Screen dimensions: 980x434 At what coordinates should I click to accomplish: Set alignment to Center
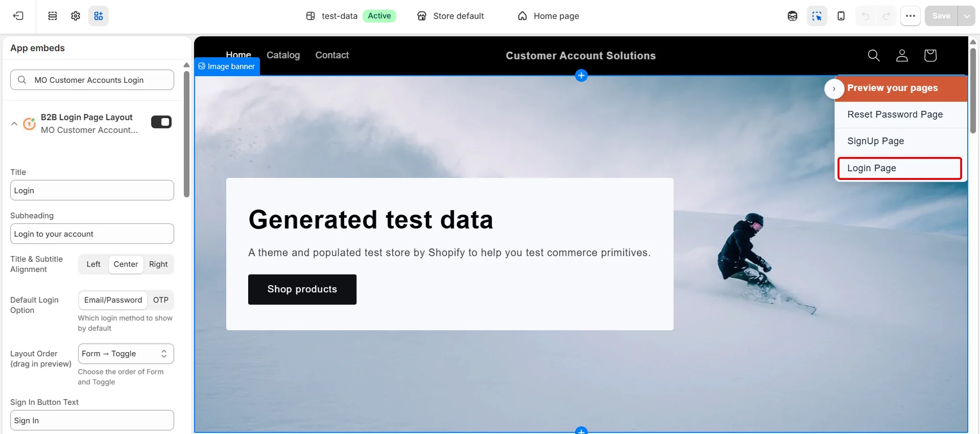126,264
